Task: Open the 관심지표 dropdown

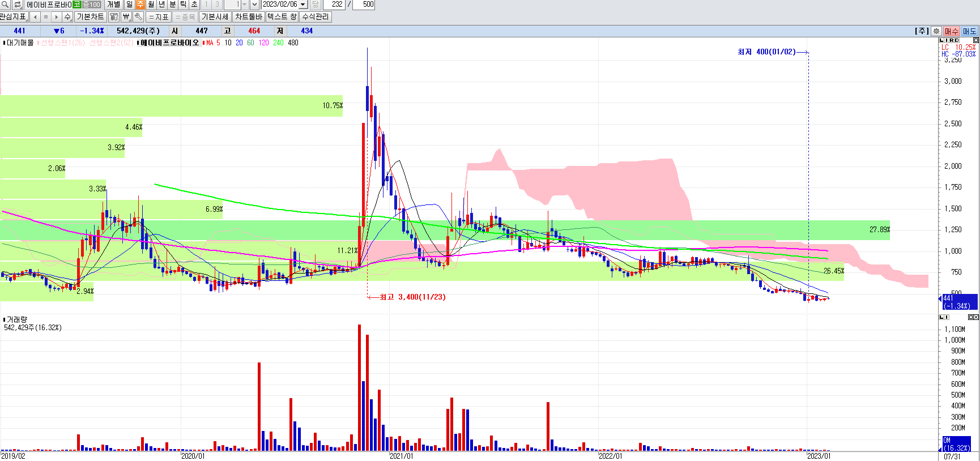Action: point(14,17)
